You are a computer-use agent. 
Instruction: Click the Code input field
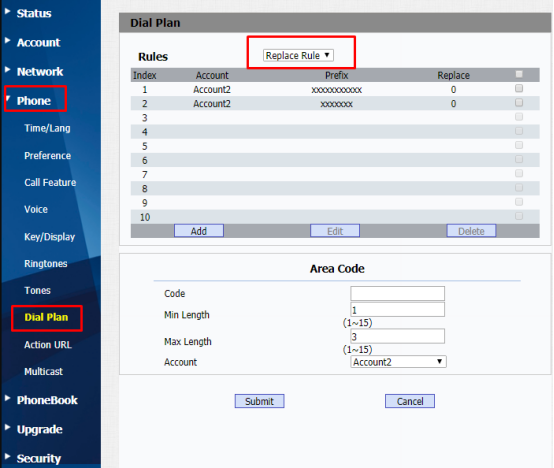[397, 294]
